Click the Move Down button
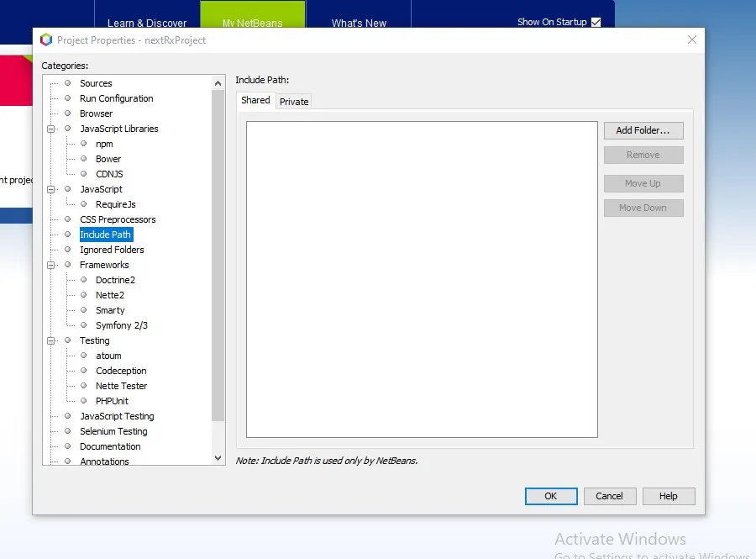The height and width of the screenshot is (559, 756). (x=643, y=208)
